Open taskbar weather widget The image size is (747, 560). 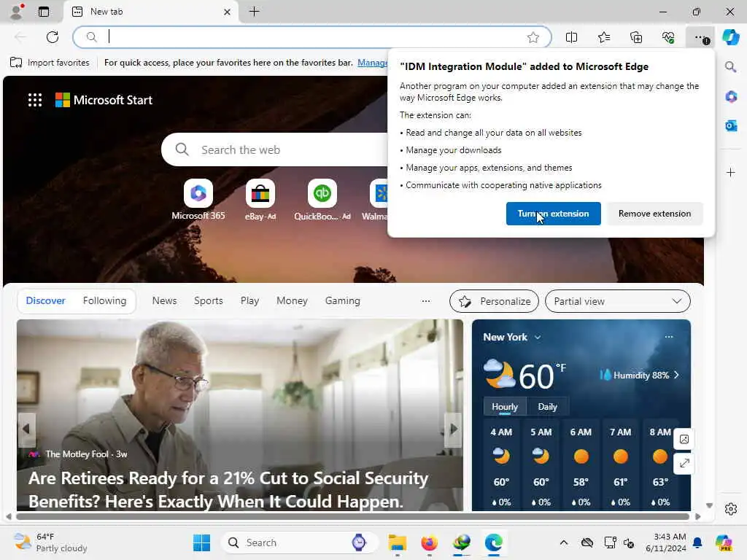click(x=50, y=542)
